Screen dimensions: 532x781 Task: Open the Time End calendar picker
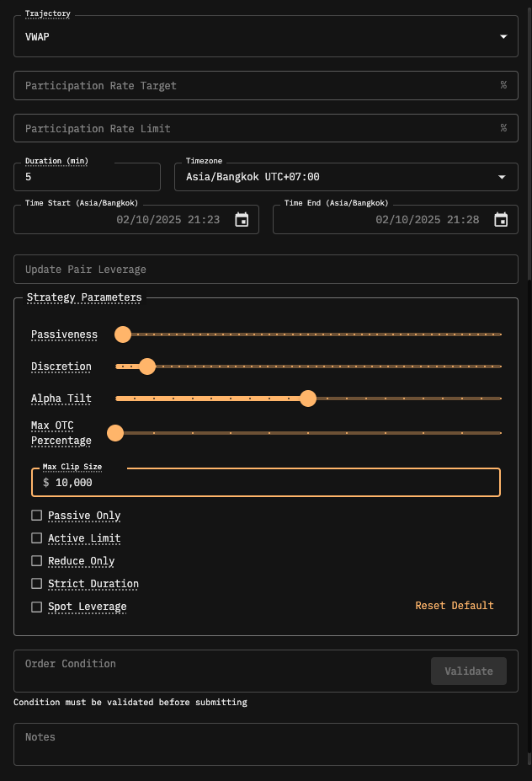(x=501, y=220)
